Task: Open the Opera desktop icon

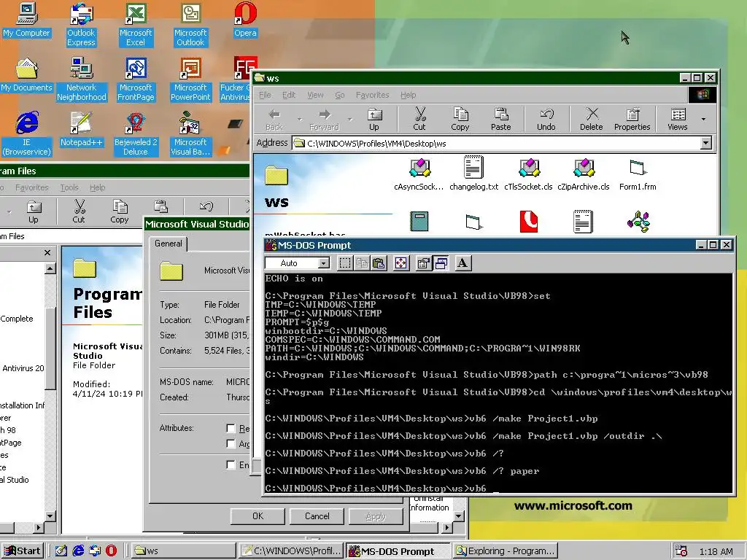Action: pos(245,20)
